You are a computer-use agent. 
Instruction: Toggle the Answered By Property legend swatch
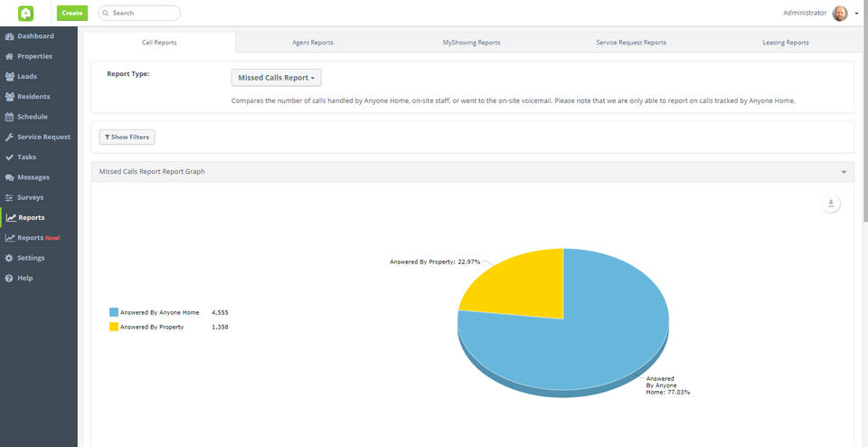114,327
